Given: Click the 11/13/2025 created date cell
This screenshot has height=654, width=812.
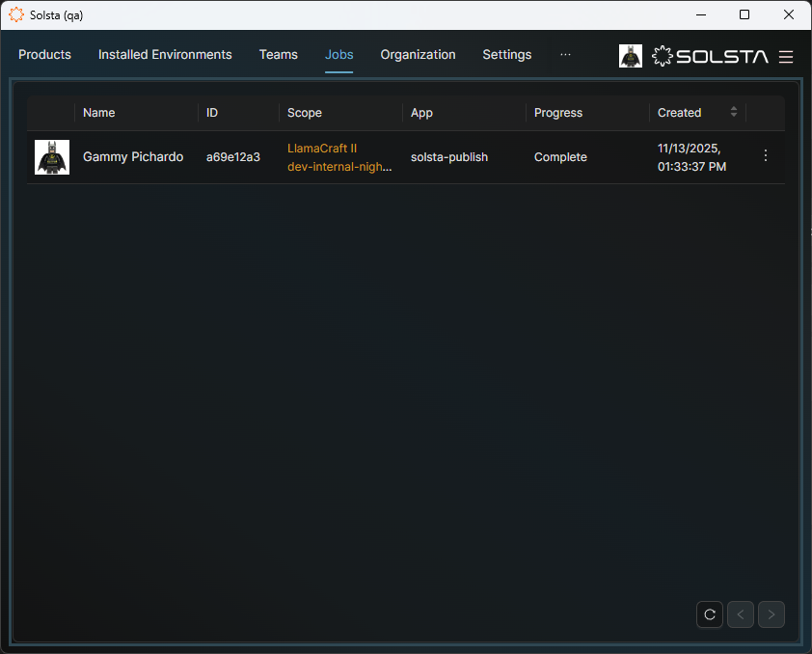Looking at the screenshot, I should [691, 157].
